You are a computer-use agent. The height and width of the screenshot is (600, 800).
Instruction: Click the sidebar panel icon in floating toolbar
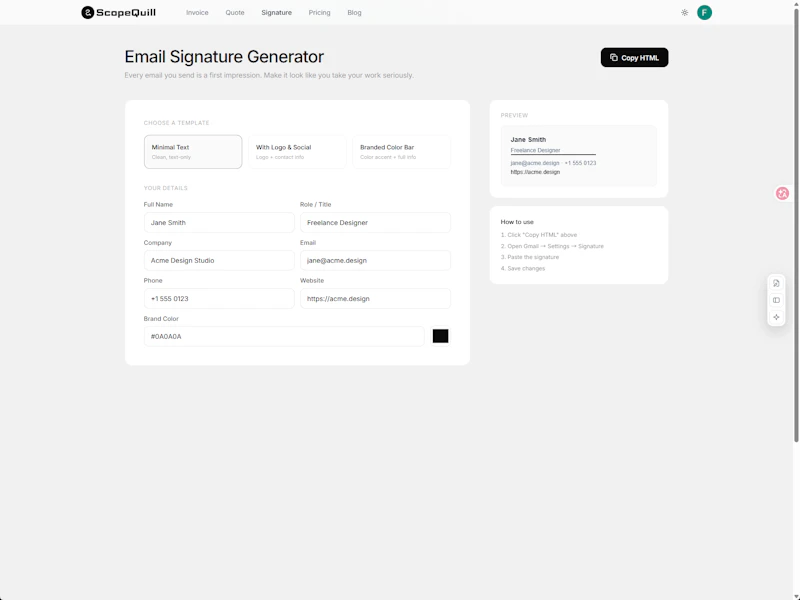[776, 300]
